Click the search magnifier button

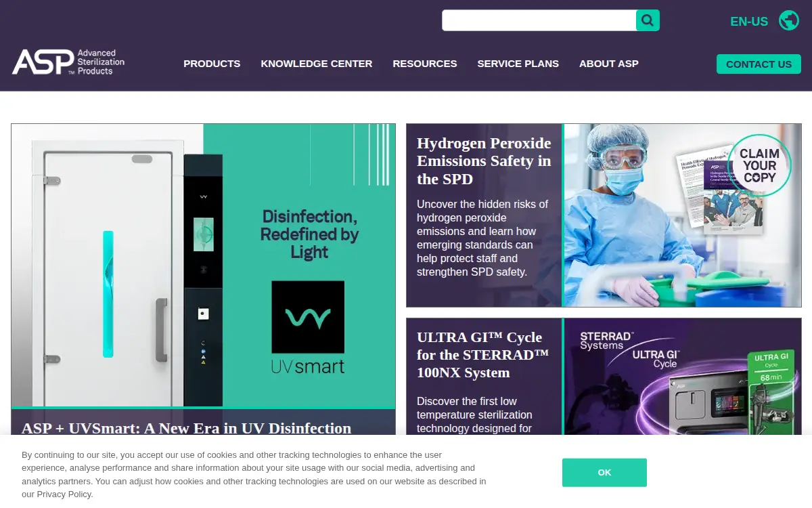648,20
